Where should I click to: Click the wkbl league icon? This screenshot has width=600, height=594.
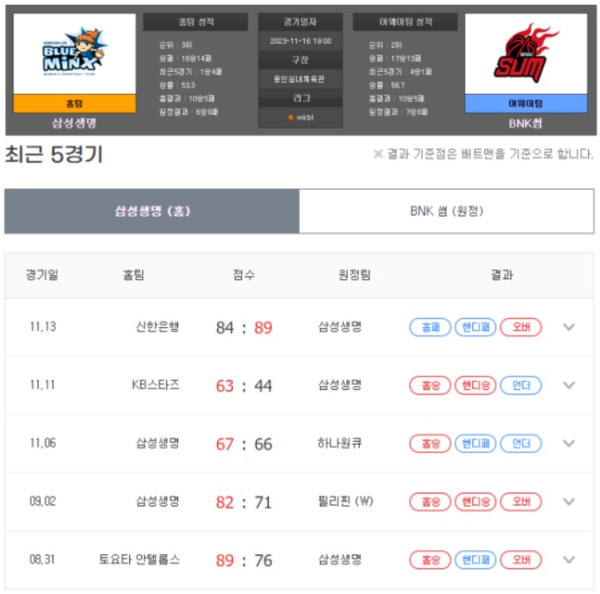pyautogui.click(x=291, y=117)
